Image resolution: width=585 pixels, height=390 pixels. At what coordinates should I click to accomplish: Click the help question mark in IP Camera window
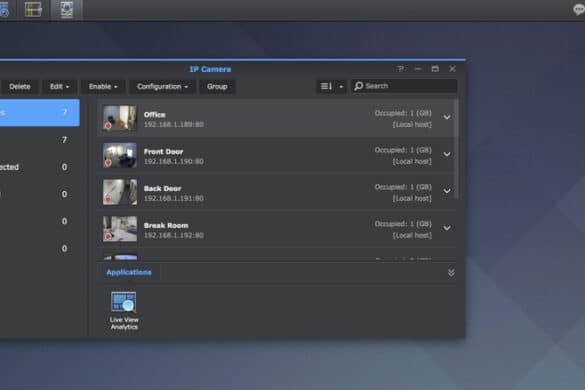click(x=400, y=69)
